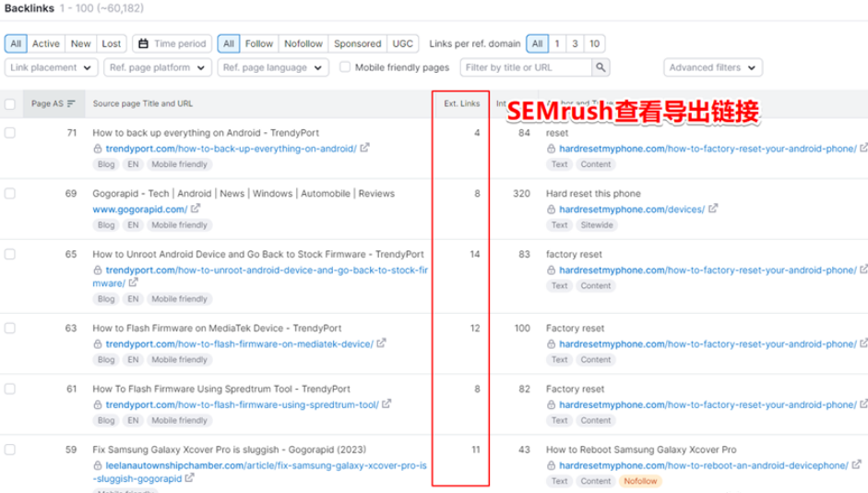Filter by Nofollow links
Viewport: 868px width, 493px height.
point(303,43)
